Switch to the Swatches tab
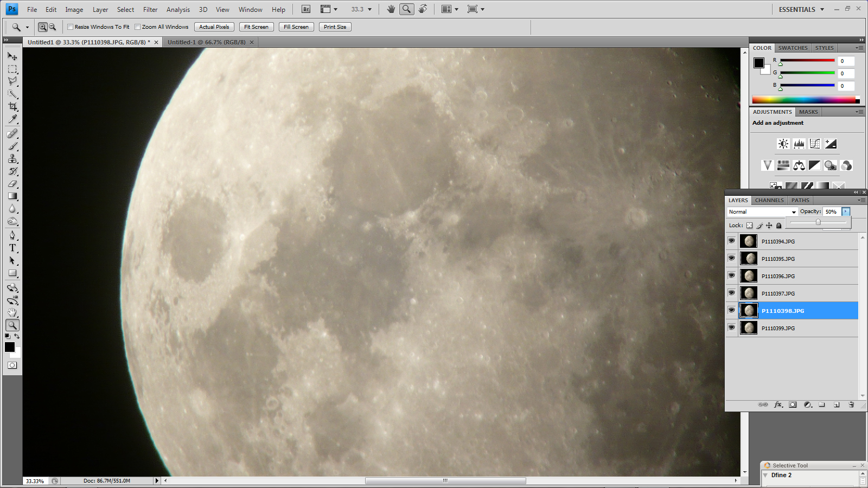Screen dimensions: 868x488 coord(793,48)
